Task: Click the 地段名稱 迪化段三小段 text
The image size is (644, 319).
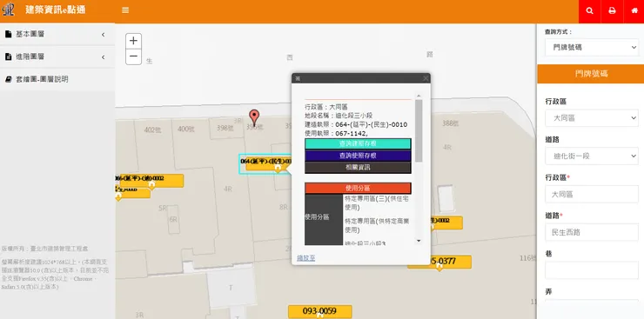Action: [339, 116]
